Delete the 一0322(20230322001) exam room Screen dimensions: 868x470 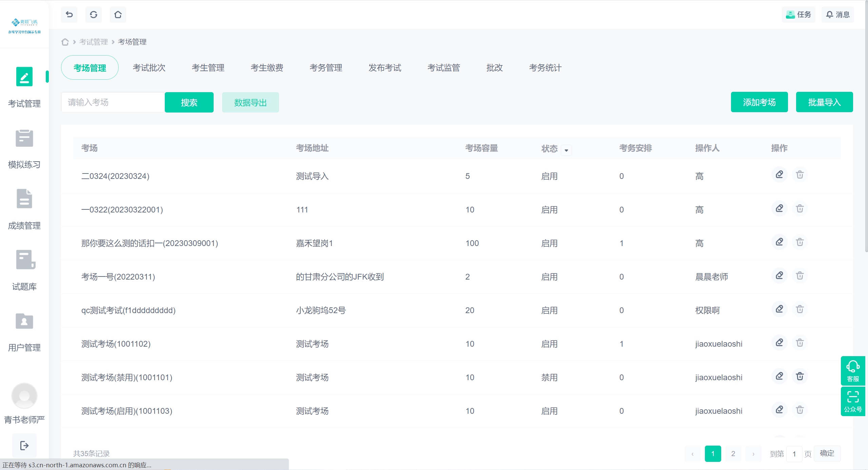800,208
